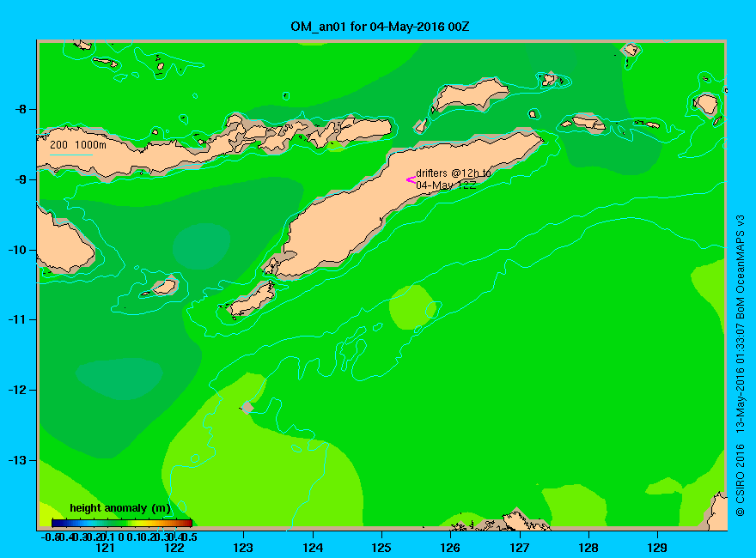Click the 125 longitude axis label
Image resolution: width=756 pixels, height=558 pixels.
381,548
